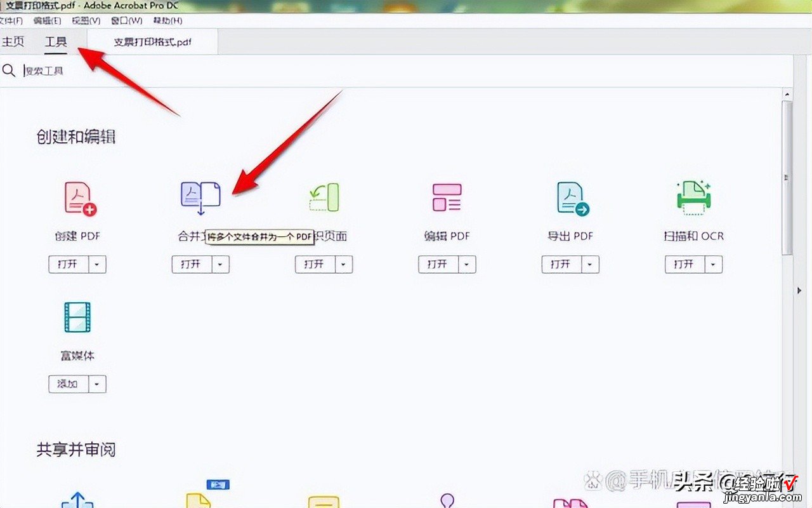Expand dropdown arrow beside 扫描和 OCR 打开
This screenshot has width=812, height=508.
(714, 264)
